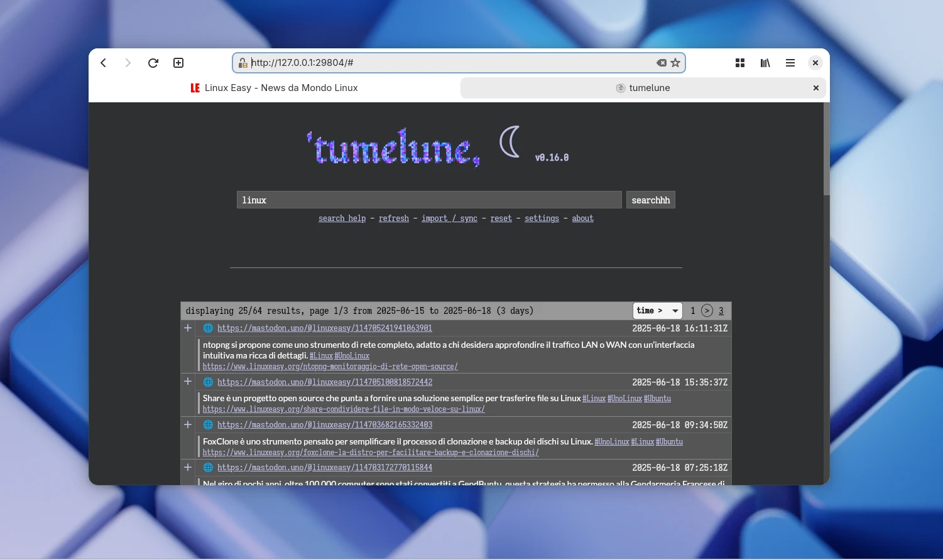Open the "time >" sort dropdown

click(x=657, y=310)
